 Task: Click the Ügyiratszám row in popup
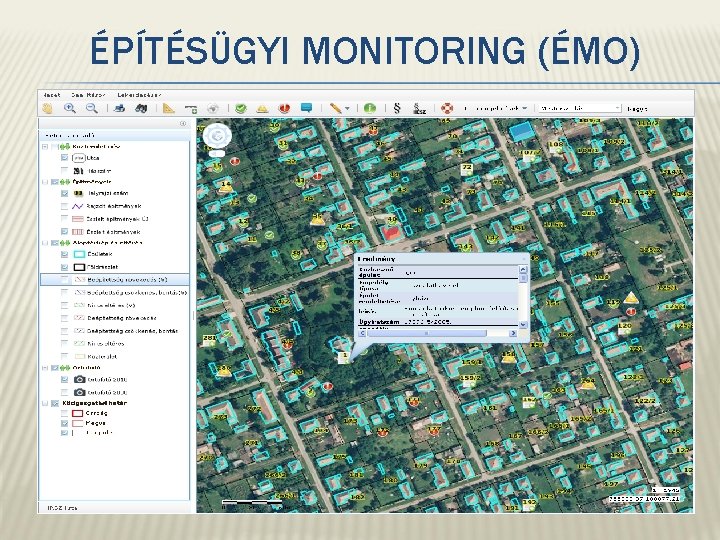click(x=439, y=322)
